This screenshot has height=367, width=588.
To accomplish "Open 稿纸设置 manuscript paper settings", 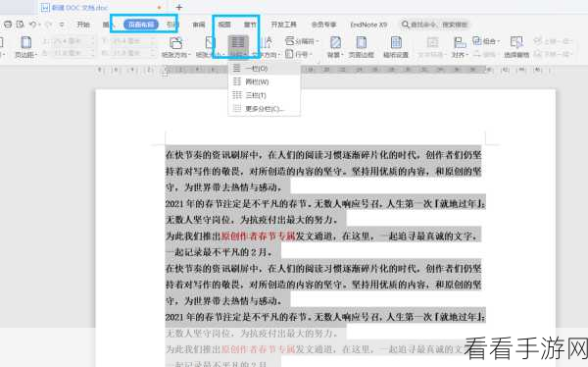I will [x=396, y=47].
